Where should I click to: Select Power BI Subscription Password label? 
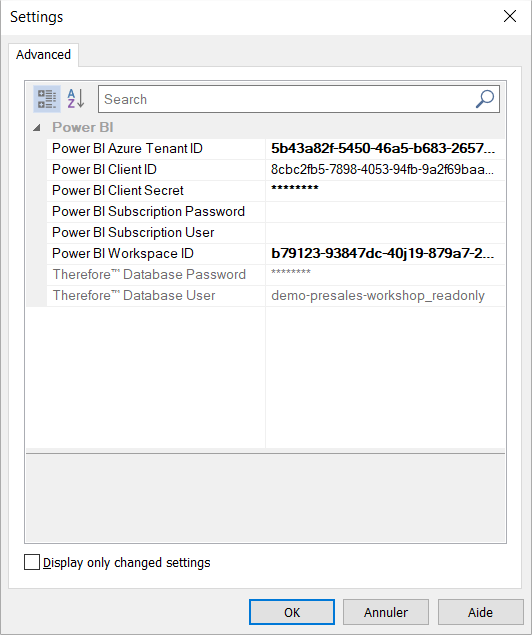[x=149, y=212]
